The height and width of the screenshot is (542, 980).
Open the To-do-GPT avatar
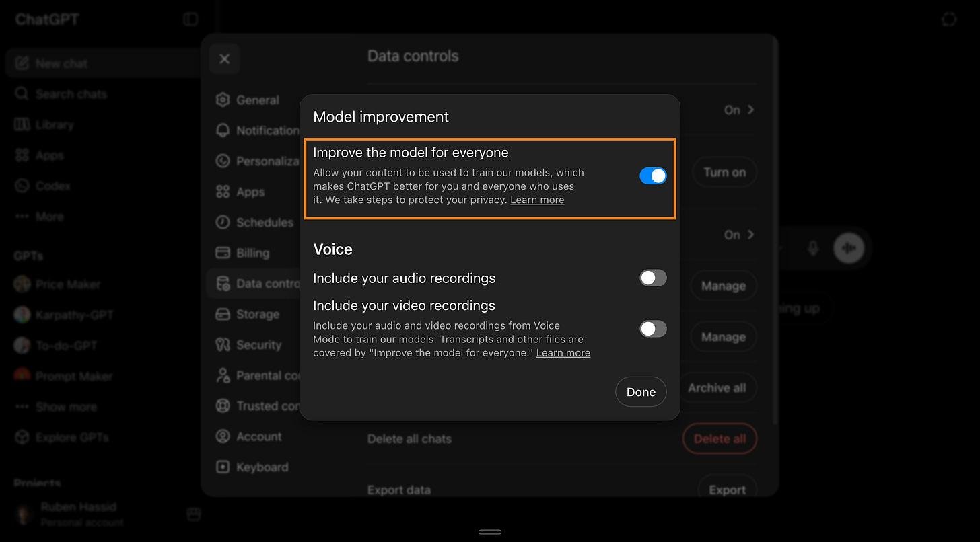(x=22, y=346)
